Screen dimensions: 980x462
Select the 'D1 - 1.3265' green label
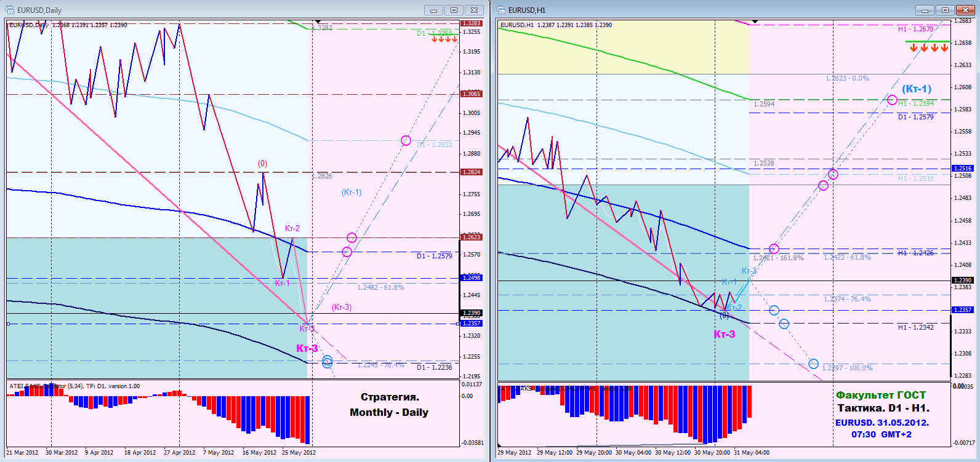point(434,33)
